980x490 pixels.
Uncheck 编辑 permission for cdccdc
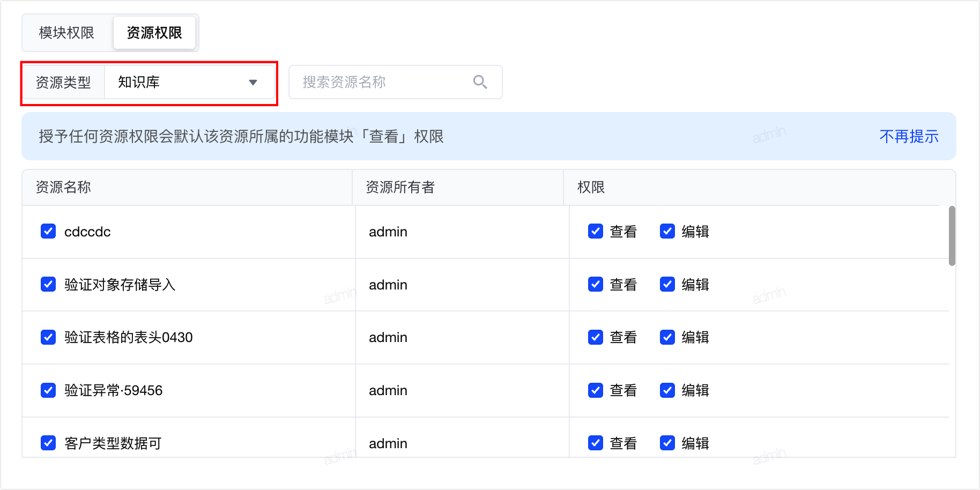click(x=667, y=231)
